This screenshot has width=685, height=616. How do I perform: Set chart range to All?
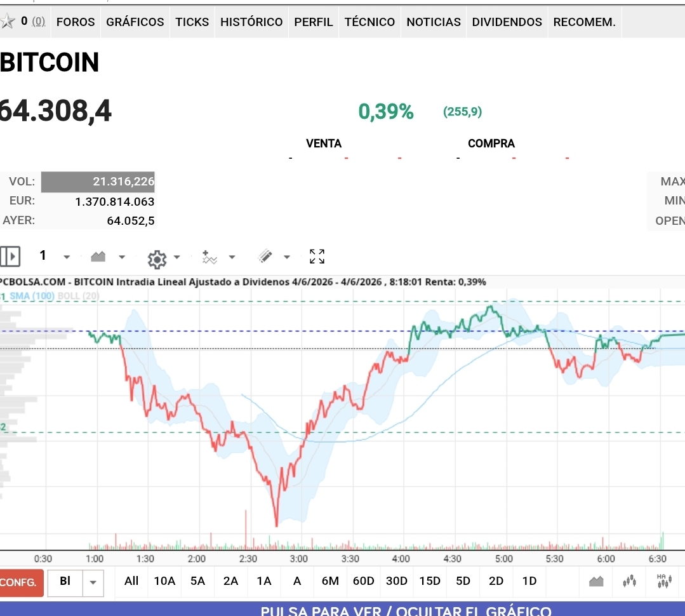(x=131, y=581)
